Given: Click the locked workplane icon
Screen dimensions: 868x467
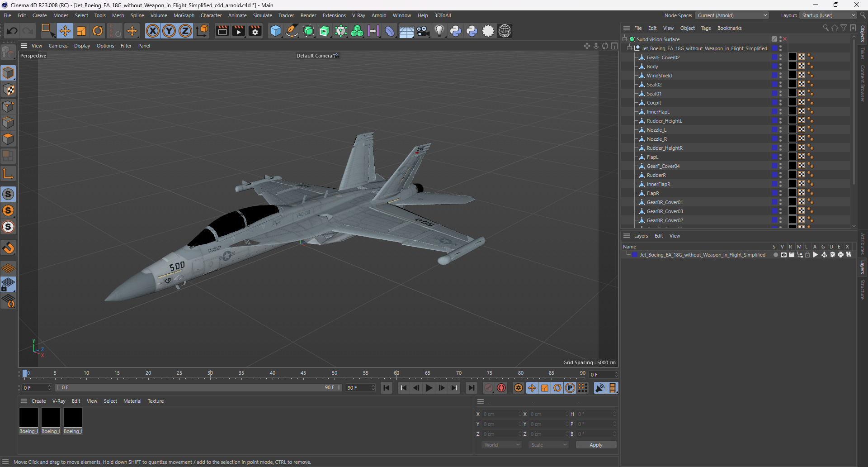Looking at the screenshot, I should point(8,285).
